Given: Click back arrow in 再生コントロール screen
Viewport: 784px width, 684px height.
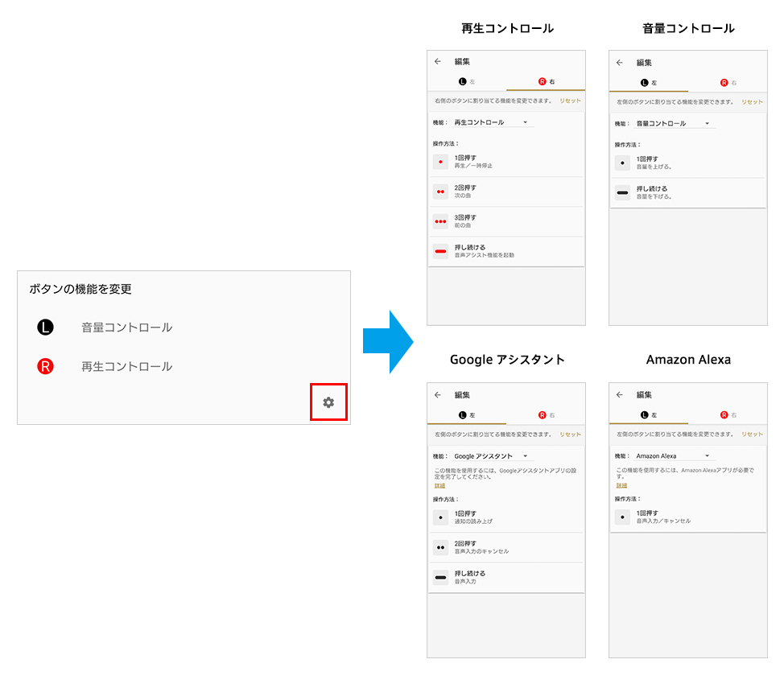Looking at the screenshot, I should (438, 61).
